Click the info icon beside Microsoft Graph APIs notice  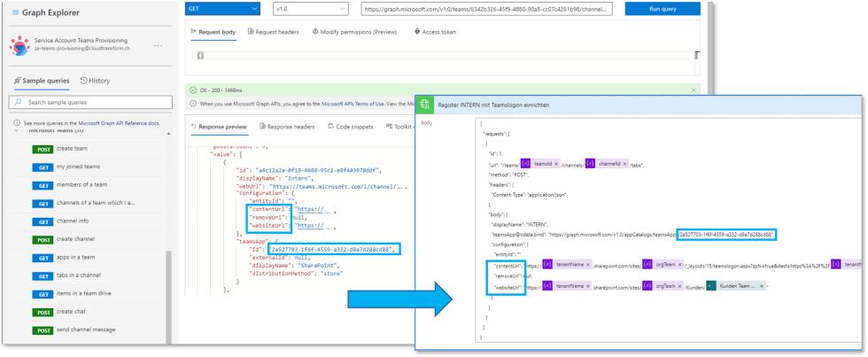point(193,104)
